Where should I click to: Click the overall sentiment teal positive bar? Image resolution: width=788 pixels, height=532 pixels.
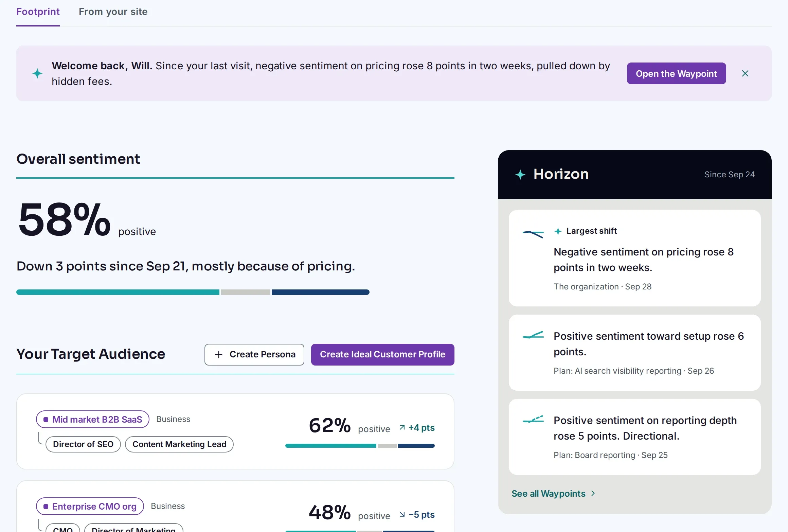tap(118, 292)
